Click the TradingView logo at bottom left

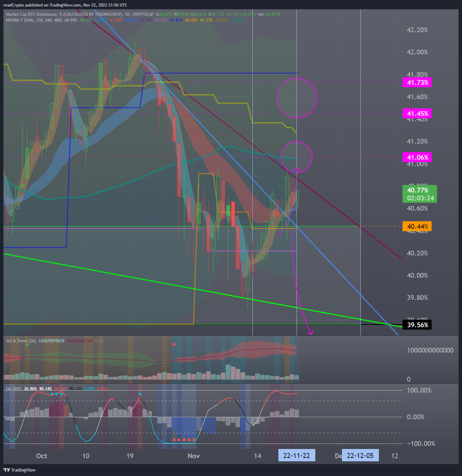point(19,470)
